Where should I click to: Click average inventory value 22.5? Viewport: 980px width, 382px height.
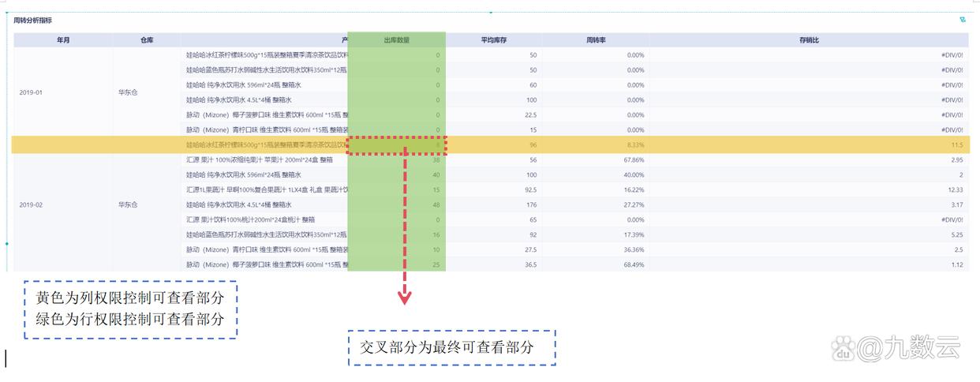point(530,114)
